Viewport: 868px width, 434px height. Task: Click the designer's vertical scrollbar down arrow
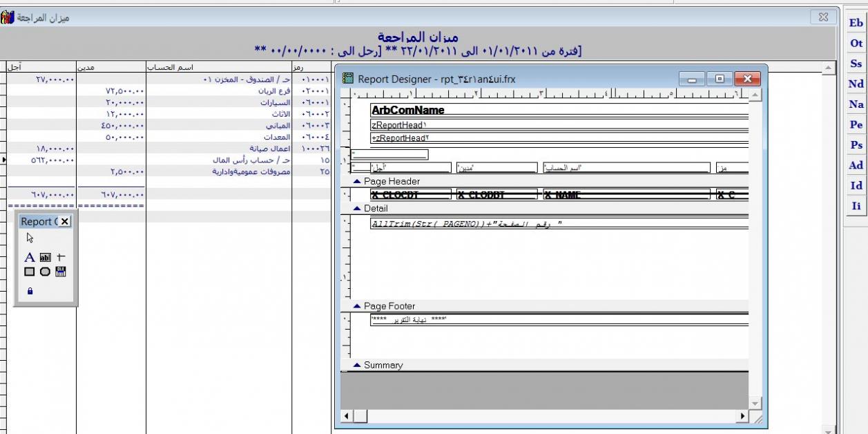click(755, 403)
